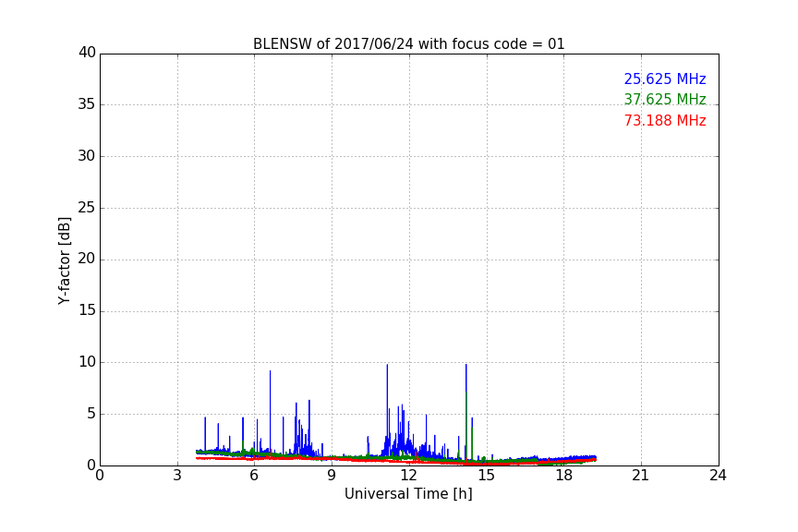
Task: Select the blue 25.625 MHz legend label
Action: point(665,79)
